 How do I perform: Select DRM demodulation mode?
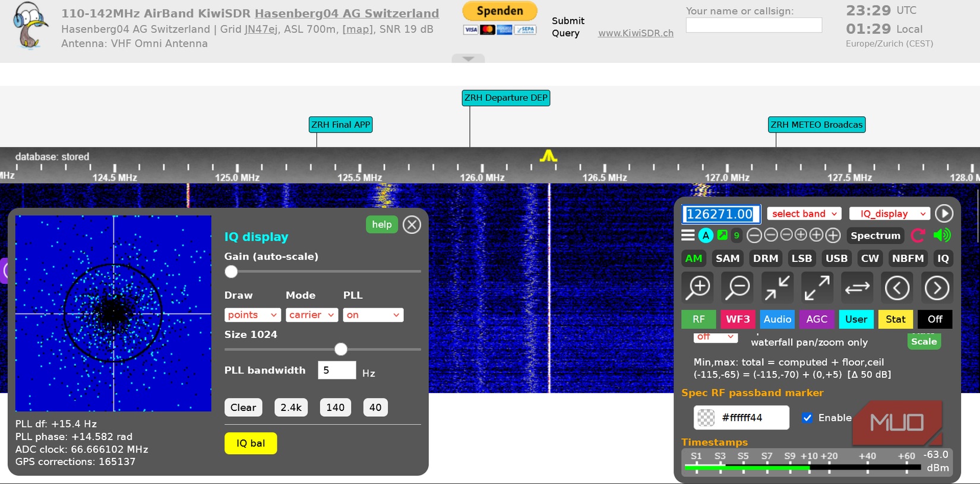766,258
